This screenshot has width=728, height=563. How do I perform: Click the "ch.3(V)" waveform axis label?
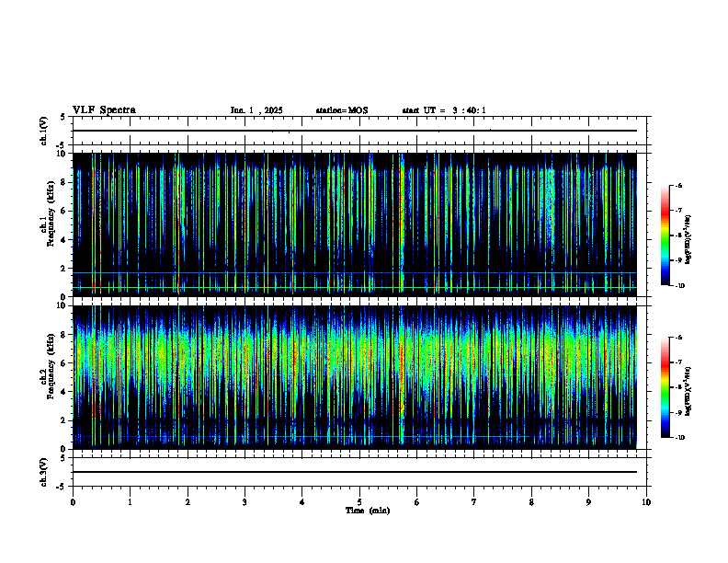(43, 472)
